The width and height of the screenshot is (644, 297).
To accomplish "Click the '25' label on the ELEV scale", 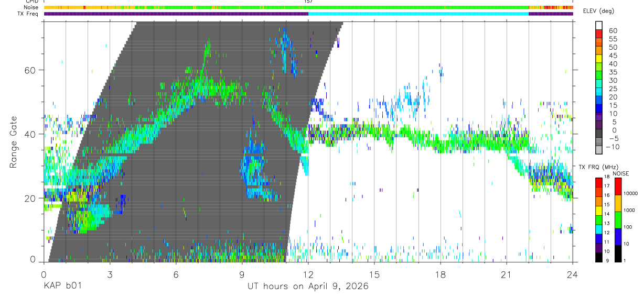I will click(x=612, y=89).
